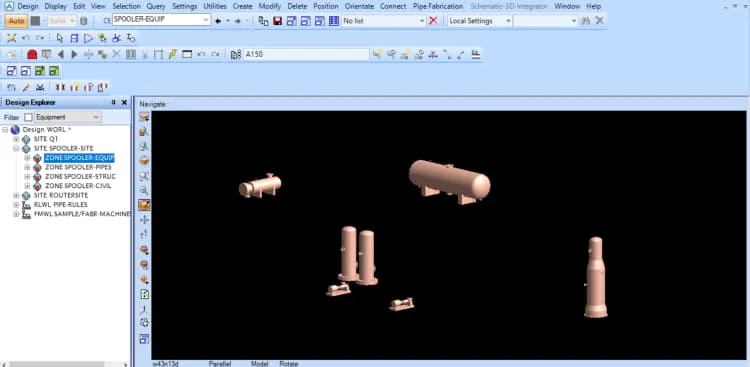Open the Local Settings dropdown
750x367 pixels.
[x=508, y=21]
